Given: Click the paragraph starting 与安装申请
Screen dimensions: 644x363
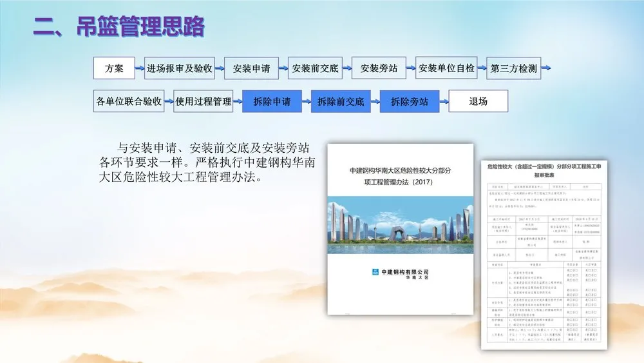Looking at the screenshot, I should pos(207,162).
